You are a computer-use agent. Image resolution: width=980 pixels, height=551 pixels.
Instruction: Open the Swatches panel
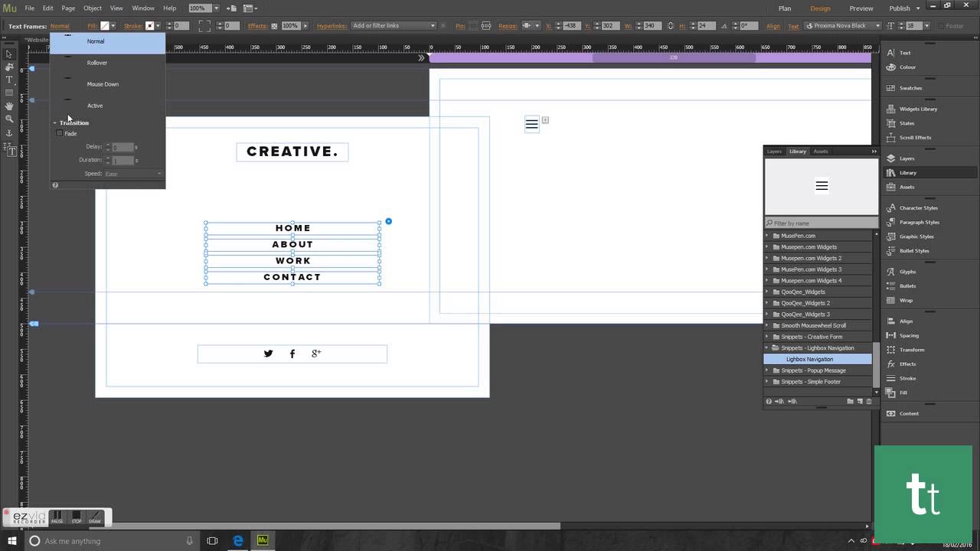point(910,88)
